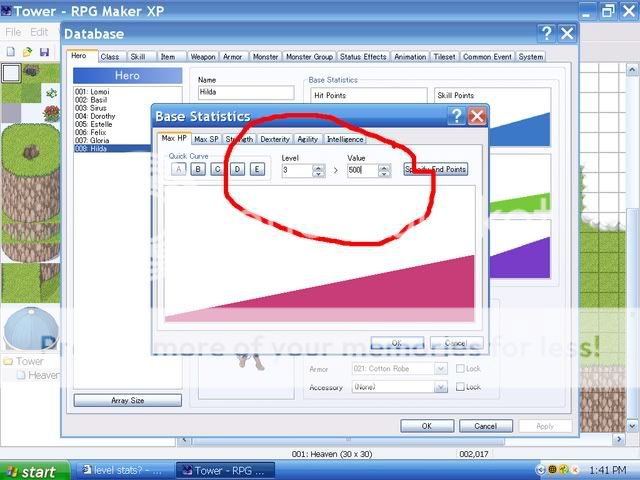
Task: Open the Armor dropdown showing Cotton Robe
Action: point(440,369)
